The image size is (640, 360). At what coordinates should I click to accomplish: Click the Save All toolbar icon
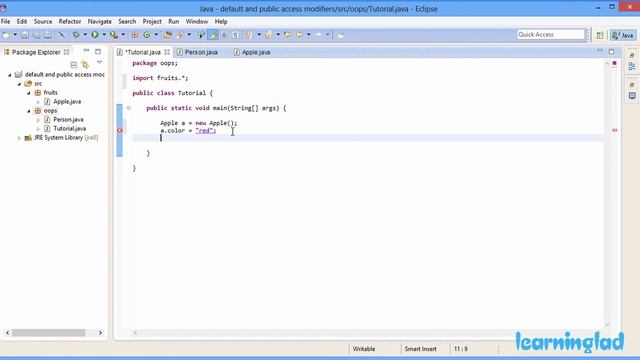point(36,35)
